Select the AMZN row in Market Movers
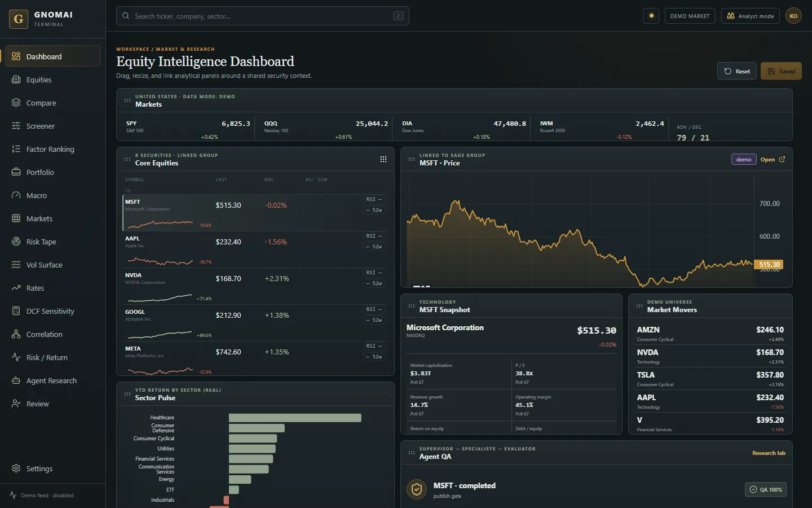 tap(710, 334)
